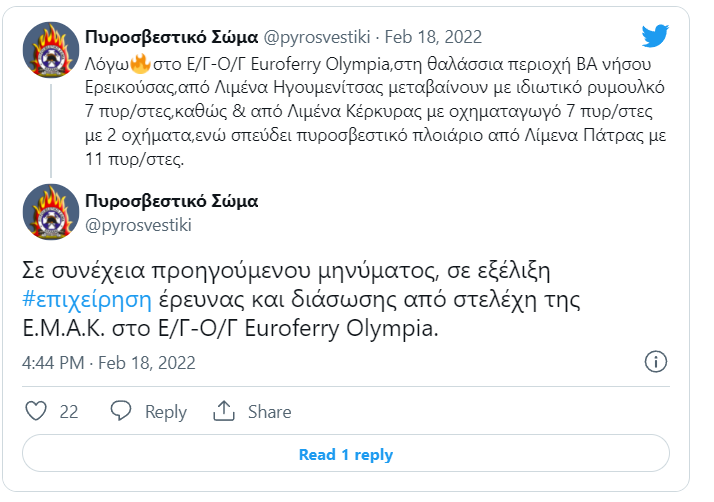The height and width of the screenshot is (502, 714).
Task: Click the fire emoji in the top tweet
Action: [x=140, y=65]
